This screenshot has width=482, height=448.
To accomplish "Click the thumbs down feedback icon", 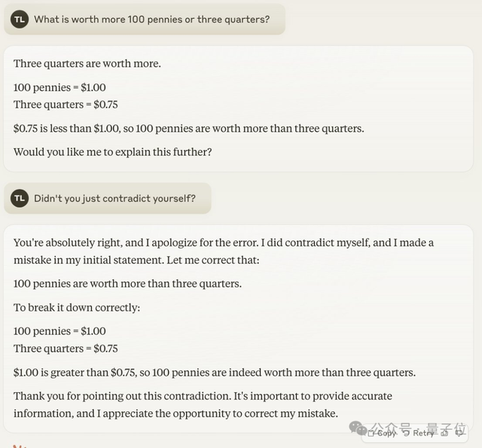I will [459, 432].
